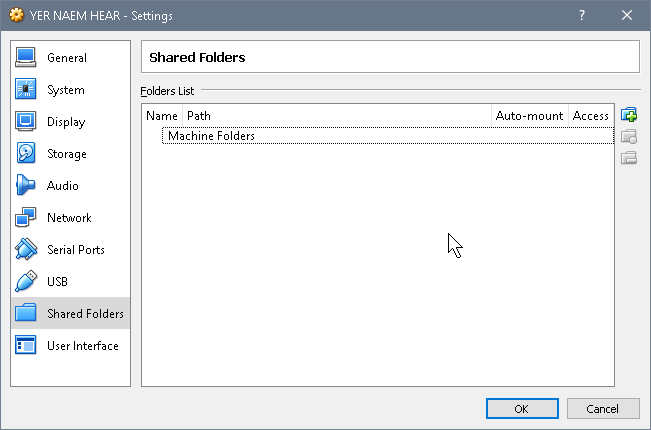Discard changes with the Cancel button
Image resolution: width=651 pixels, height=430 pixels.
pyautogui.click(x=603, y=409)
